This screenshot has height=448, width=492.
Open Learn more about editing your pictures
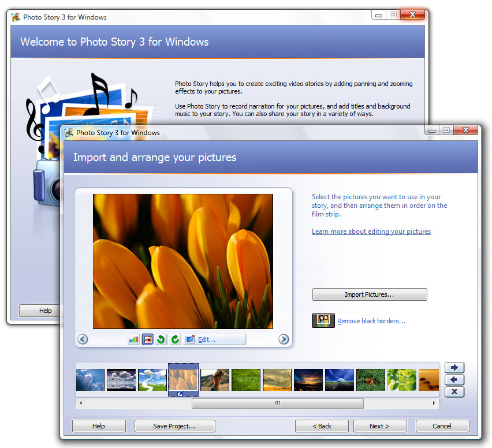[371, 231]
